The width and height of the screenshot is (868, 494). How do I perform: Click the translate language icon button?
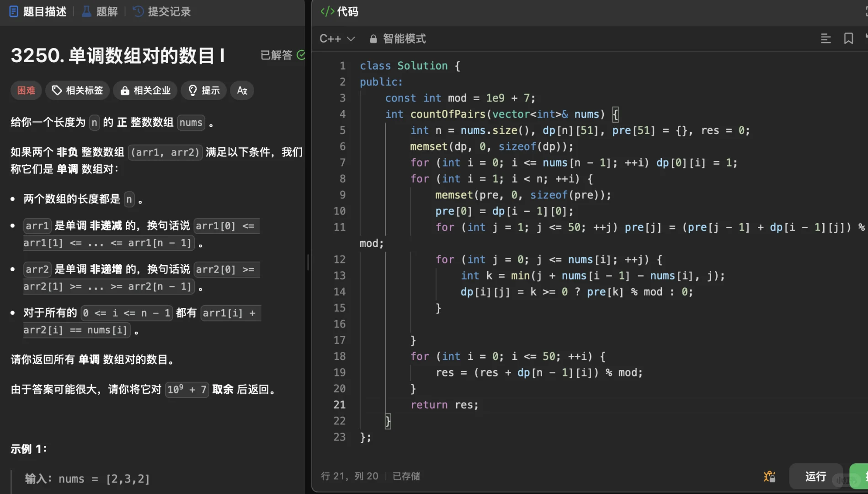pyautogui.click(x=242, y=91)
